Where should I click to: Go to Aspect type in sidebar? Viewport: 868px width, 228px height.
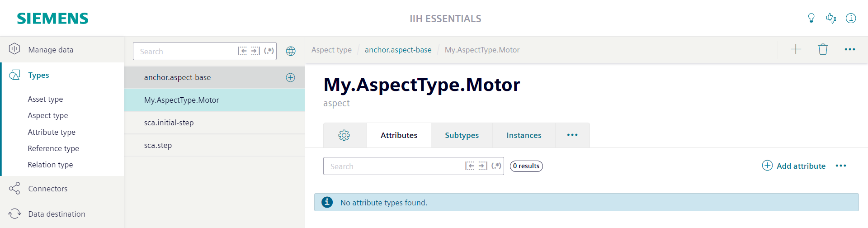48,115
